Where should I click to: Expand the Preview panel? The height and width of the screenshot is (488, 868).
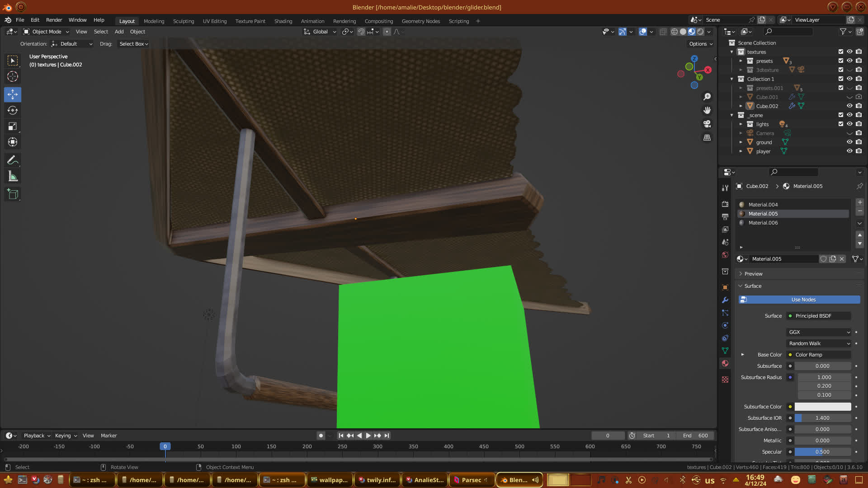point(753,274)
